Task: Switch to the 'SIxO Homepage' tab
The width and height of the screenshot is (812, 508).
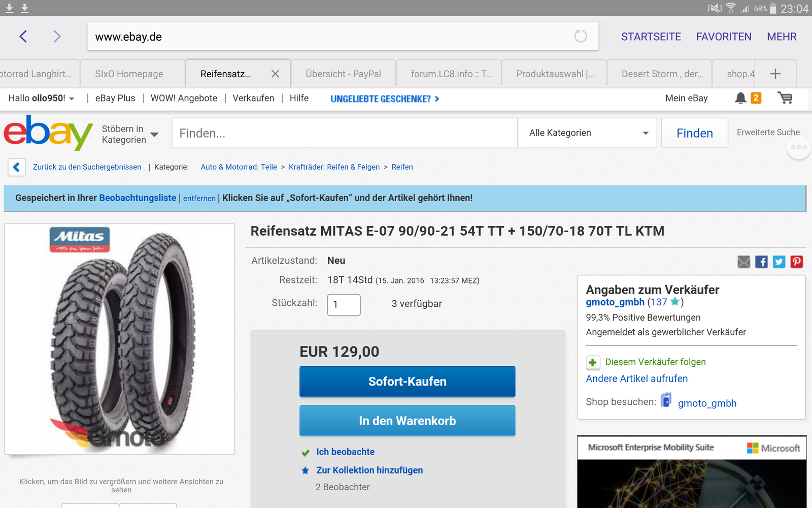Action: 129,74
